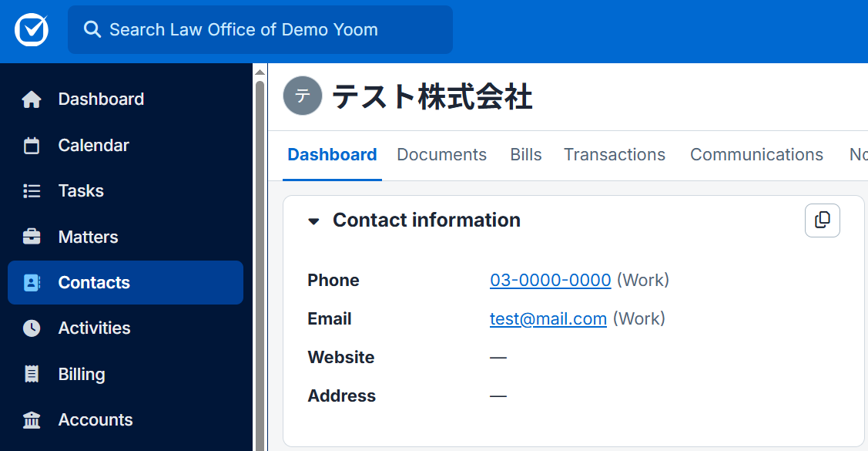Open Dashboard from the sidebar
868x451 pixels.
(x=126, y=99)
